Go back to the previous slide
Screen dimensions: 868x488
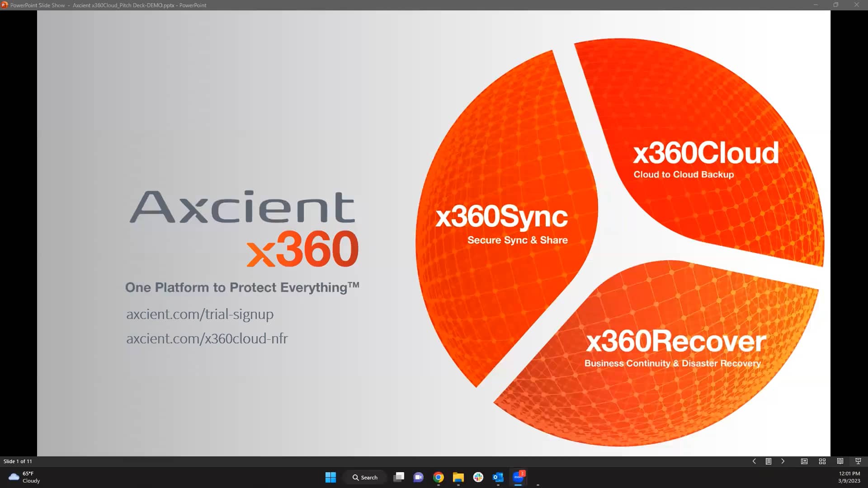click(754, 461)
